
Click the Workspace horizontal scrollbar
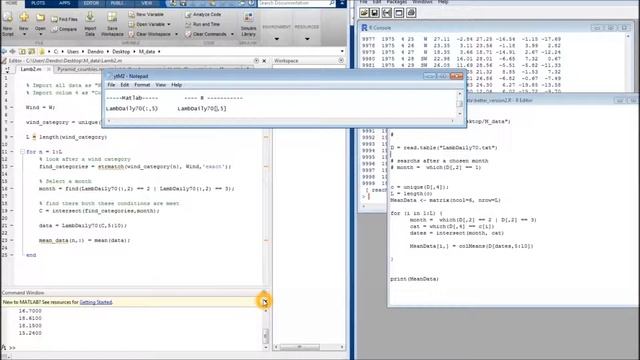click(309, 347)
